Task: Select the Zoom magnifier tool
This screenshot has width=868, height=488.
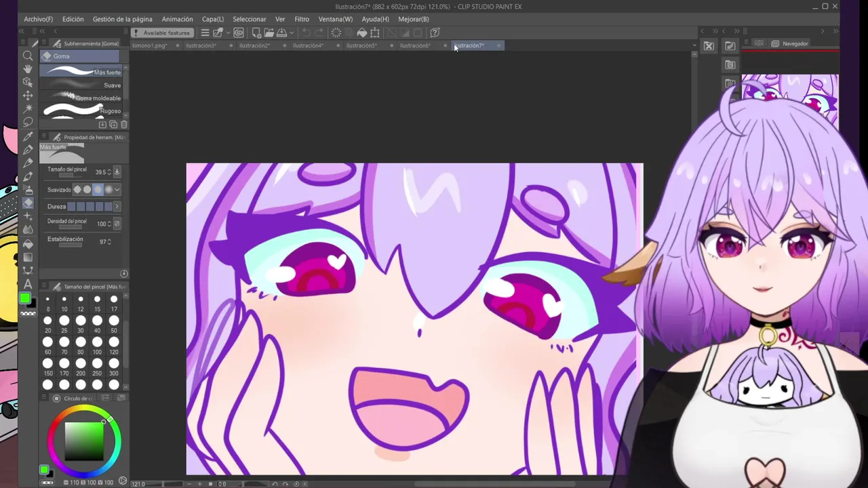Action: pos(28,56)
